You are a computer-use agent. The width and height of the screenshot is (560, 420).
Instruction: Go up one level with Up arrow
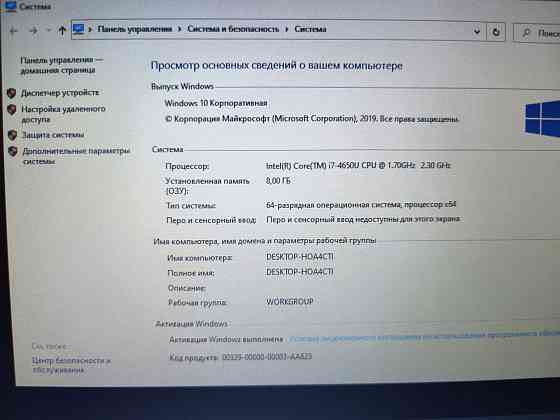62,30
